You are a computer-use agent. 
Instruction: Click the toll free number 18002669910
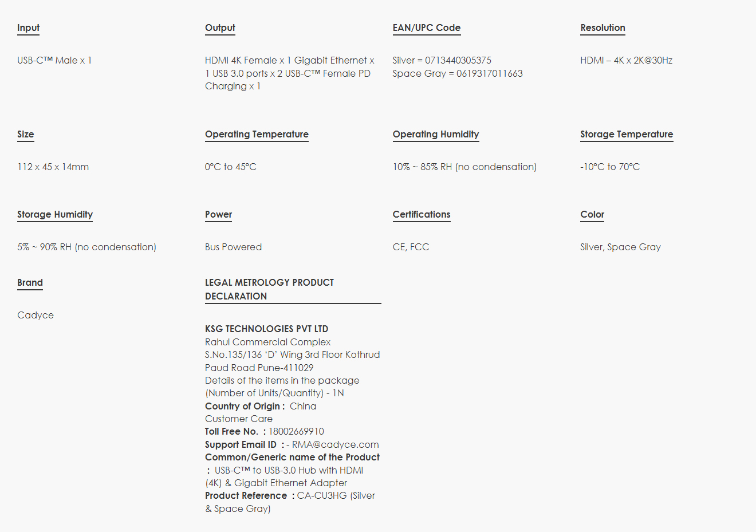pyautogui.click(x=296, y=431)
